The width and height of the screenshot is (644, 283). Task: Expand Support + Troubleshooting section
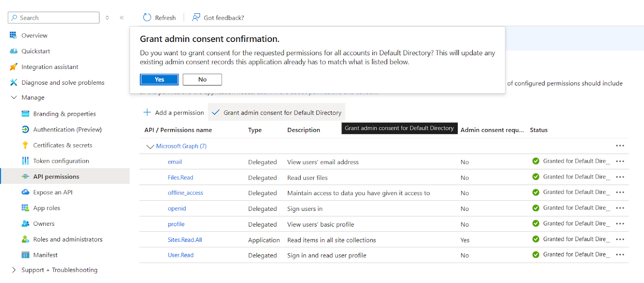pyautogui.click(x=14, y=270)
